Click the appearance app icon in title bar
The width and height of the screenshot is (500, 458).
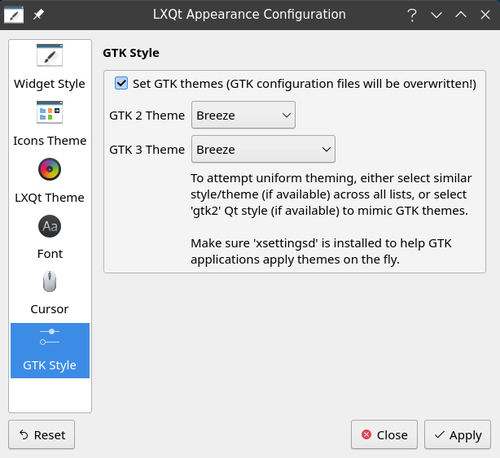[14, 15]
